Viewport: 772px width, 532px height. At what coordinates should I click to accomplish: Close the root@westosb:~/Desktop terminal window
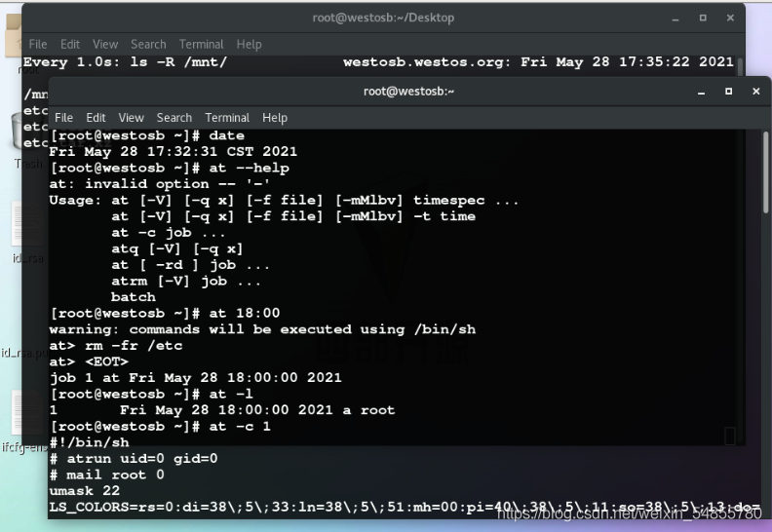click(731, 18)
